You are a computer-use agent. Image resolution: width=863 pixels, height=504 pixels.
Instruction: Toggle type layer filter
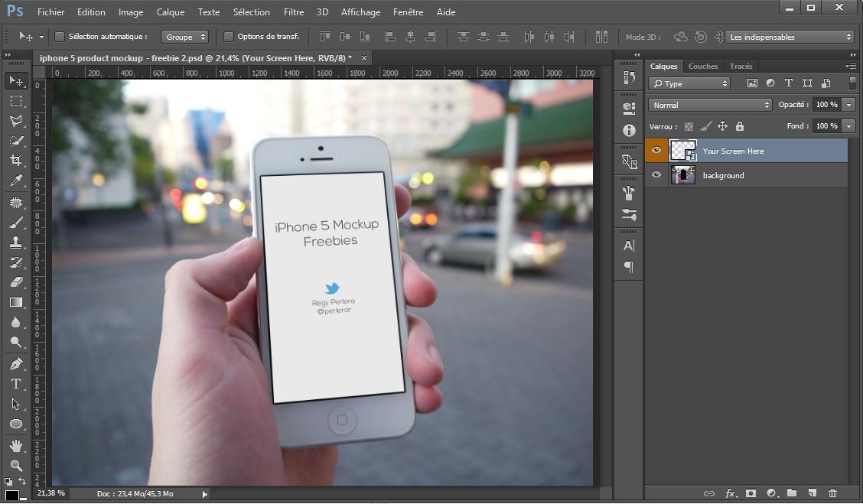click(789, 83)
